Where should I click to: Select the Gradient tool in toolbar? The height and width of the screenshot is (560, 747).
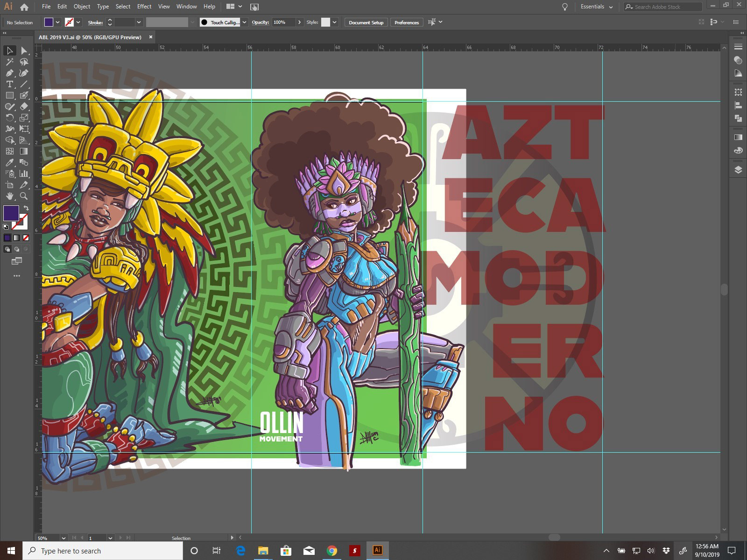click(x=24, y=151)
